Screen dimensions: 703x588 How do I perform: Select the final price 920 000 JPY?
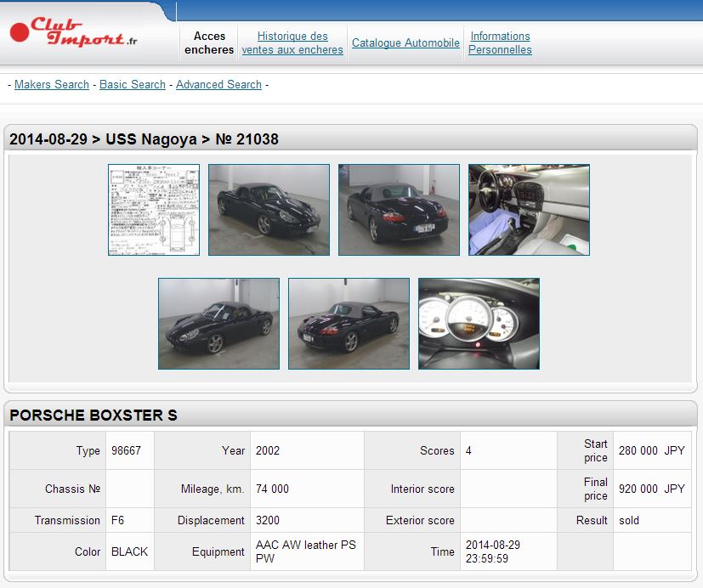point(652,489)
